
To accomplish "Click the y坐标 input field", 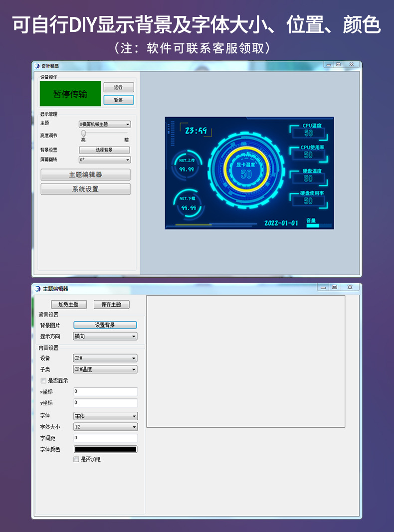I will [106, 403].
